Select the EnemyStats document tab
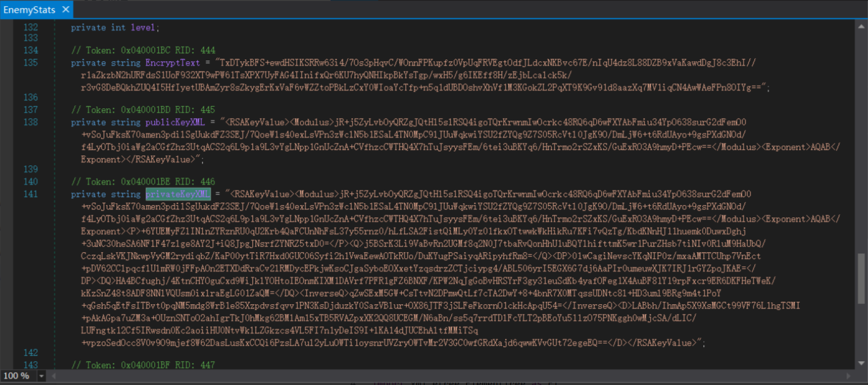 [x=29, y=10]
